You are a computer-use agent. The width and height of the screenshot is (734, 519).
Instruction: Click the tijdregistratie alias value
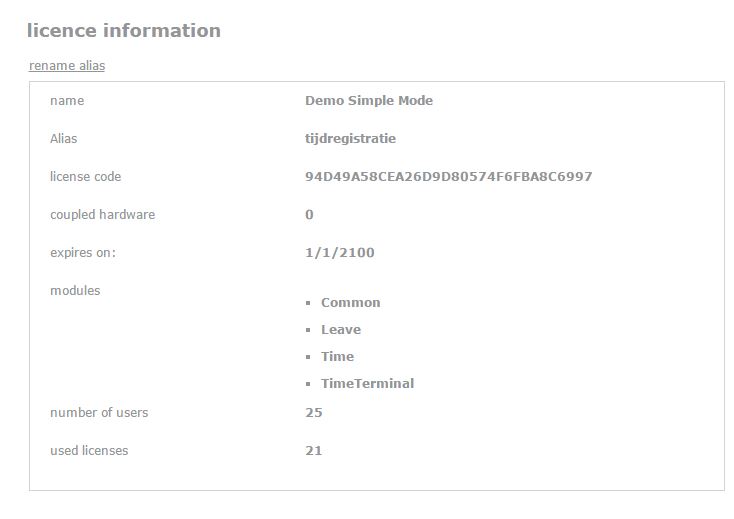351,139
